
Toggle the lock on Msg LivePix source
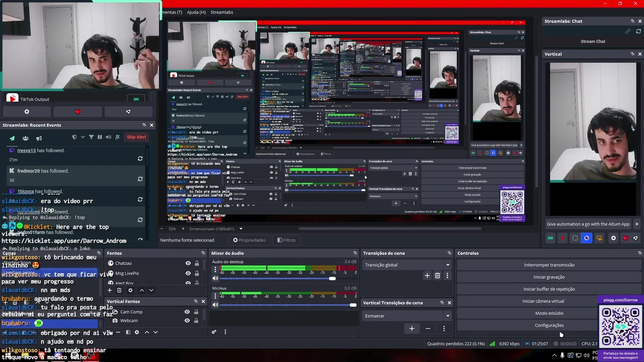click(x=197, y=273)
